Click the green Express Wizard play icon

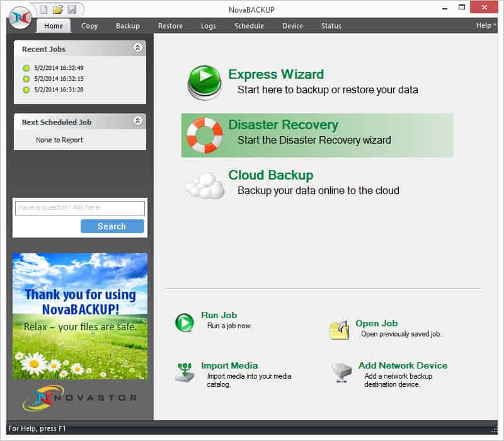coord(204,83)
